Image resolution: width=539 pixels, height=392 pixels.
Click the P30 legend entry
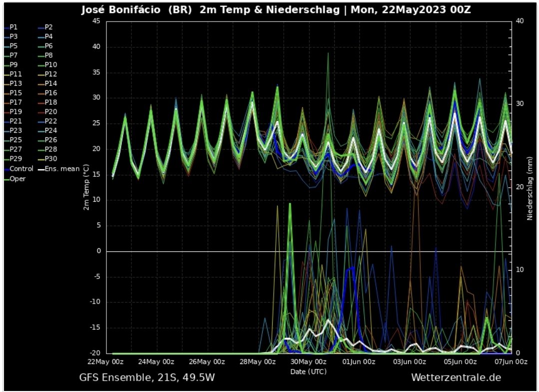click(x=51, y=159)
